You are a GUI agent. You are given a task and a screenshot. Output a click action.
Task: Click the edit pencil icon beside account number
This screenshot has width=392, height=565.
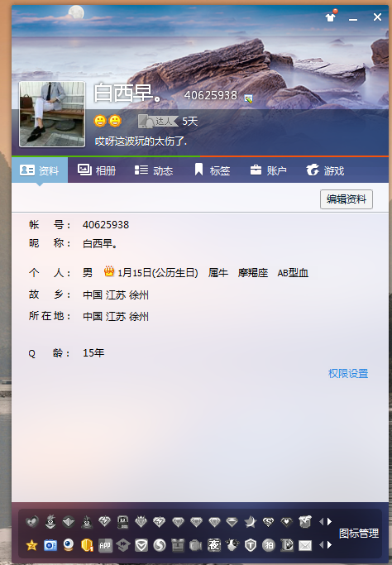pyautogui.click(x=248, y=98)
